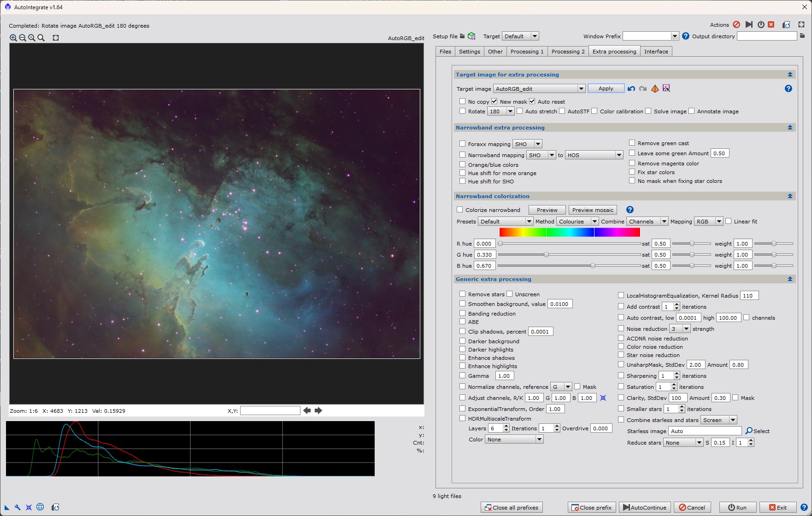This screenshot has height=516, width=812.
Task: Enable Remove green cast option
Action: (x=632, y=143)
